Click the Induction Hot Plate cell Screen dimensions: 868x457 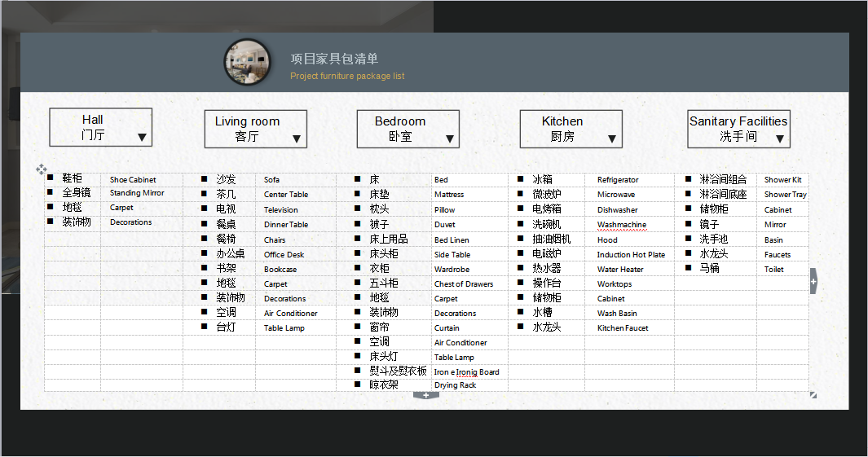[631, 255]
